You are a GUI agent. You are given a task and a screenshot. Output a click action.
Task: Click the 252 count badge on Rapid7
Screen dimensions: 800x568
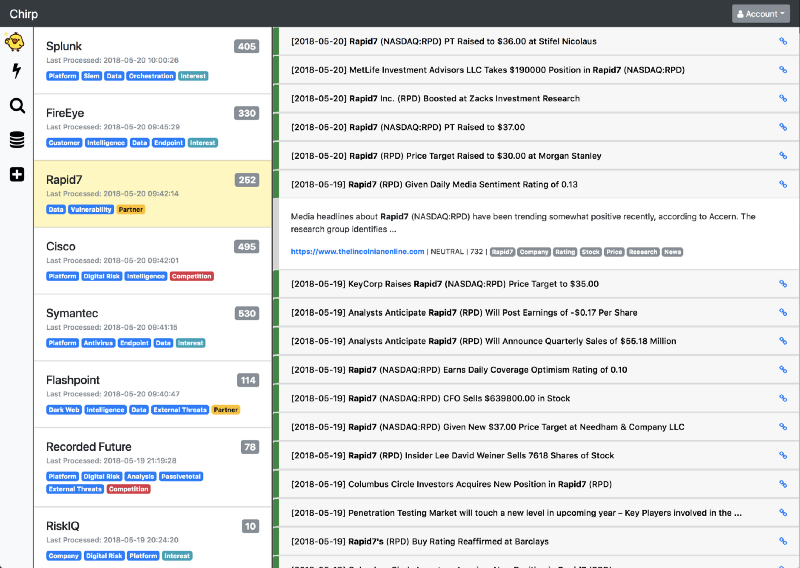pos(247,180)
